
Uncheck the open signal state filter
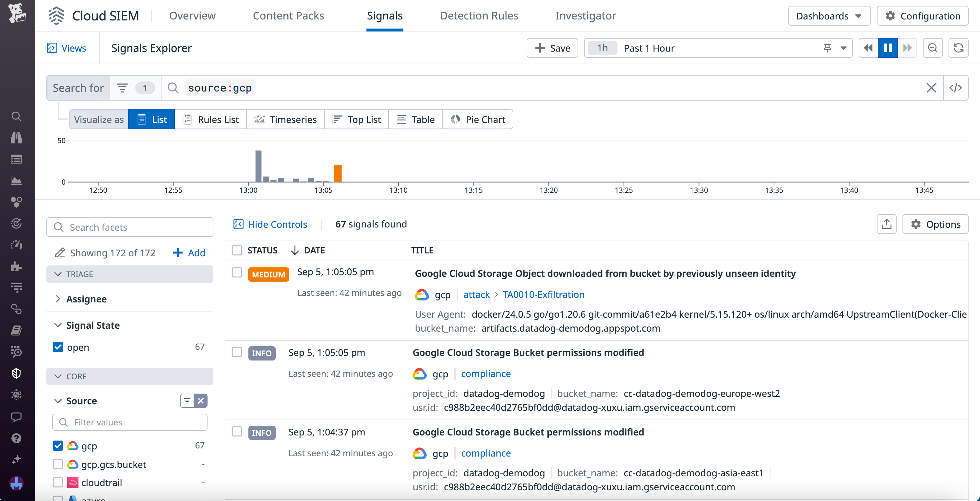pos(58,347)
